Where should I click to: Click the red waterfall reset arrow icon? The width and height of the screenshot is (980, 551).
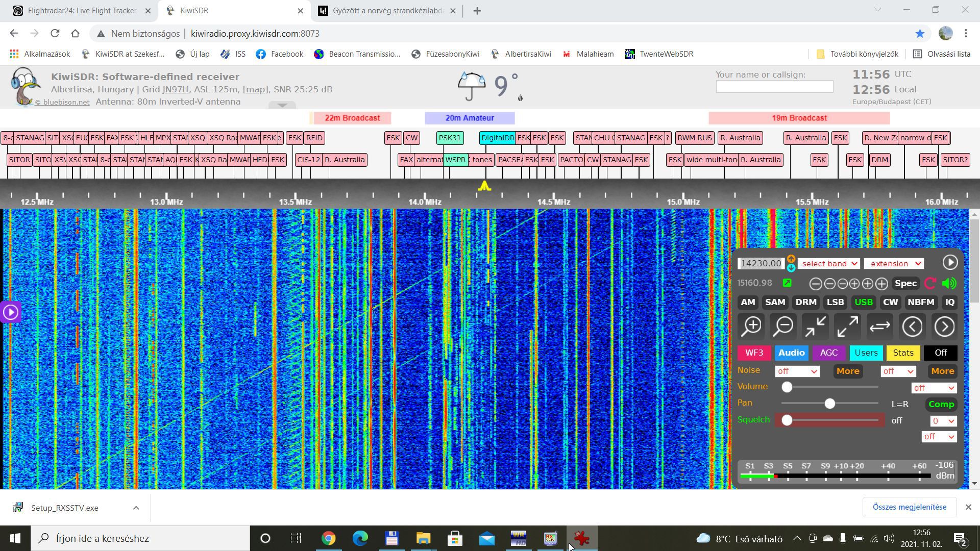(930, 284)
